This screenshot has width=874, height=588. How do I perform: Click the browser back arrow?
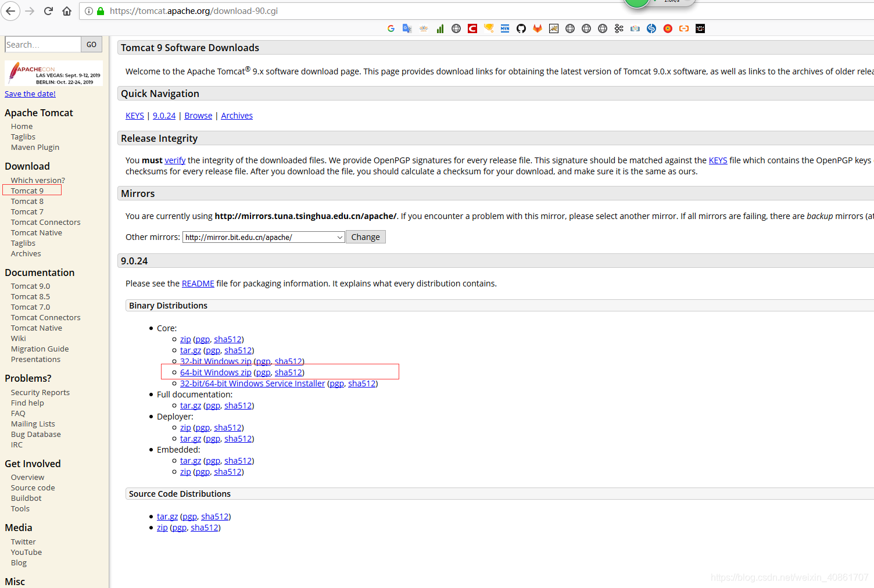pos(10,11)
